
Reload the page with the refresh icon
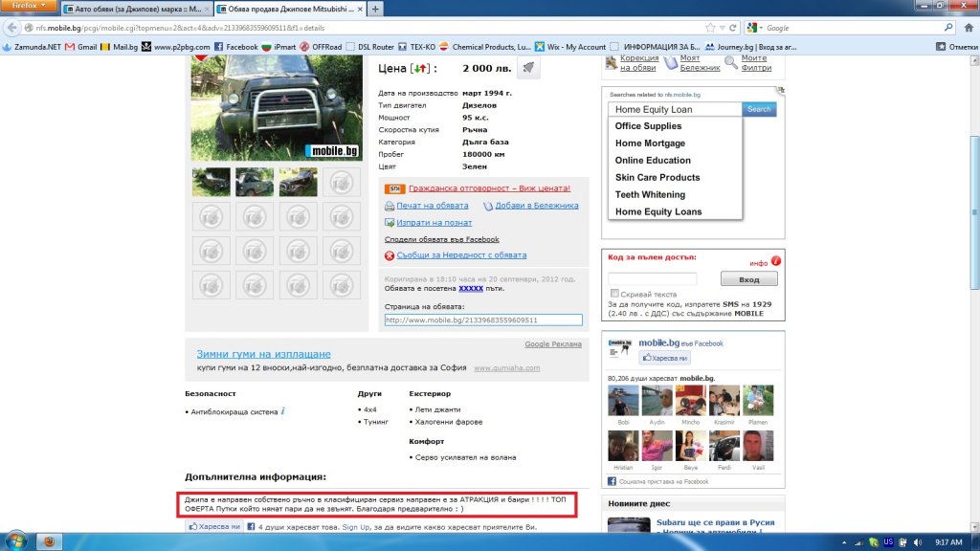point(733,28)
